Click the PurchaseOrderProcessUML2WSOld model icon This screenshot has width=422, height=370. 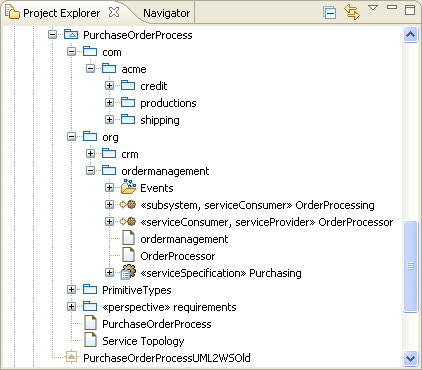pyautogui.click(x=71, y=357)
